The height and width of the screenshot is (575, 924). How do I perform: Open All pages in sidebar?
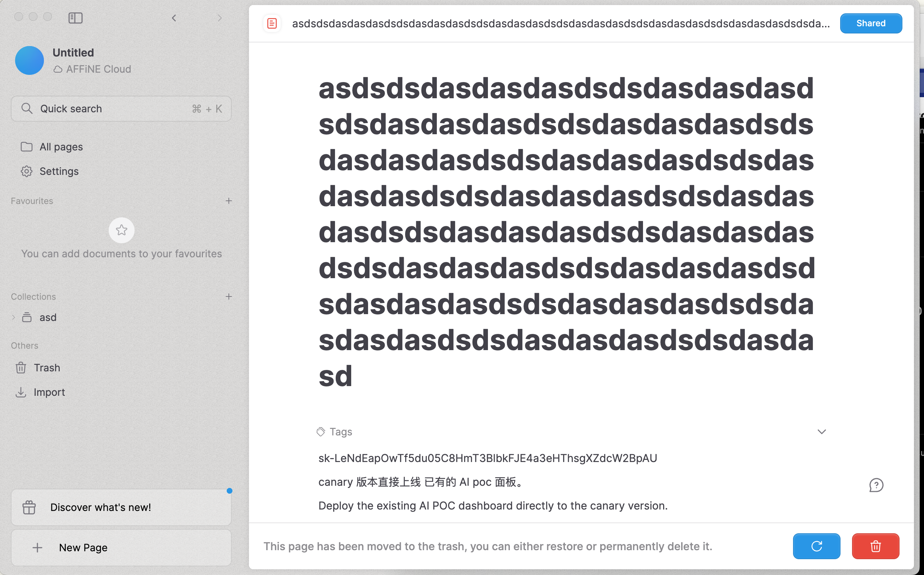tap(61, 147)
